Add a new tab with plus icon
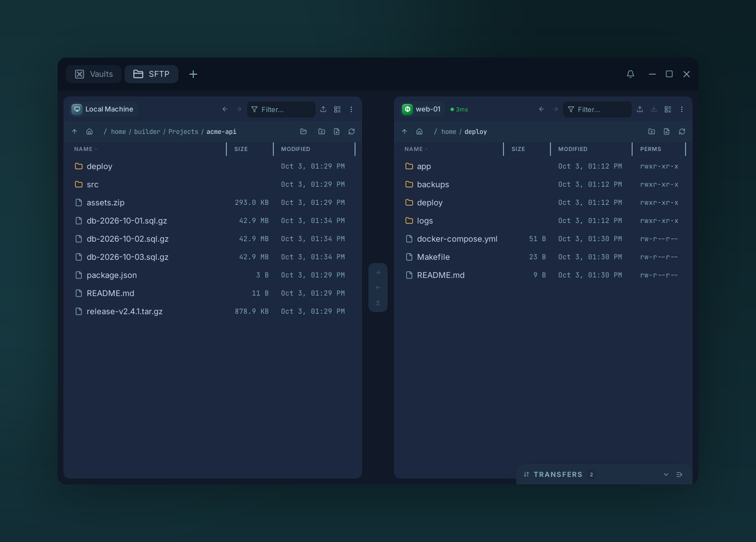 (193, 74)
